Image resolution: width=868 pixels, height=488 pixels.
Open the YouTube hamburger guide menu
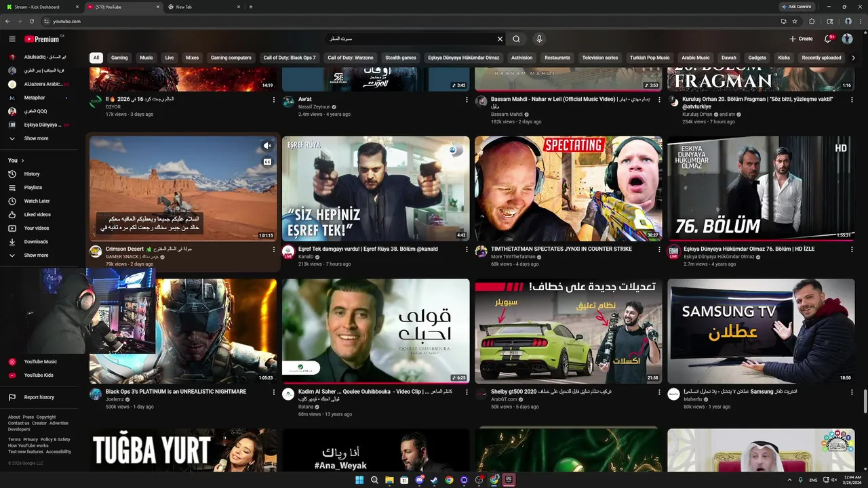point(12,39)
